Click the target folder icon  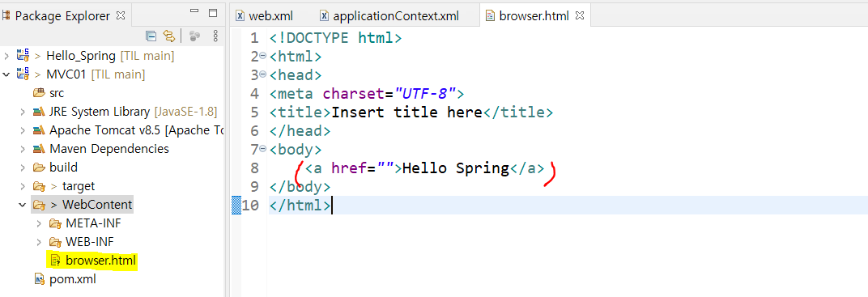(x=39, y=186)
